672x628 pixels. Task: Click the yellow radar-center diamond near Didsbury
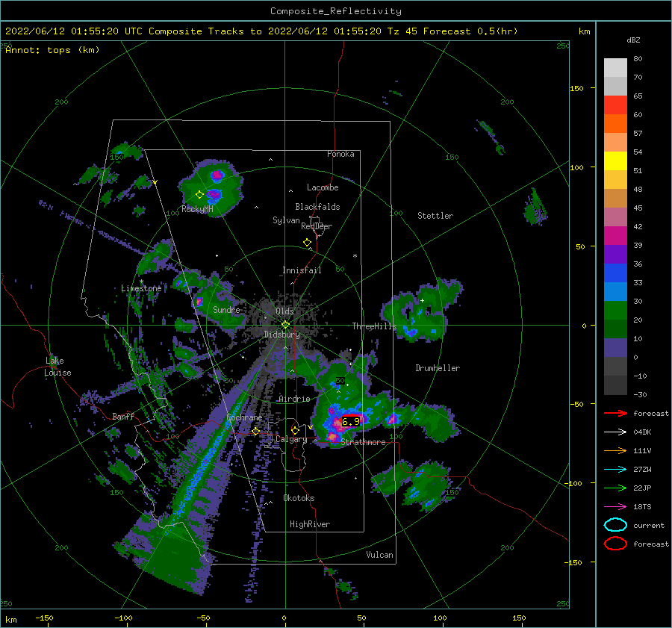[285, 325]
